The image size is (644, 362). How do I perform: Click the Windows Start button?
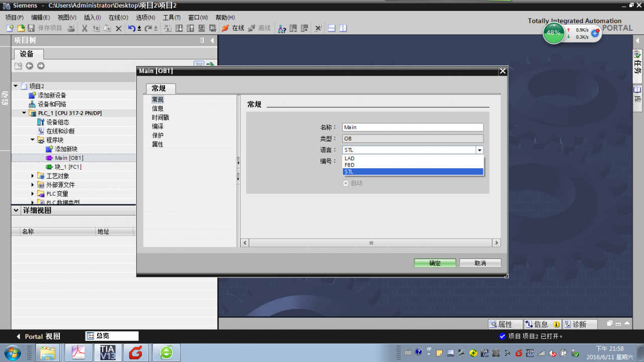pyautogui.click(x=12, y=352)
